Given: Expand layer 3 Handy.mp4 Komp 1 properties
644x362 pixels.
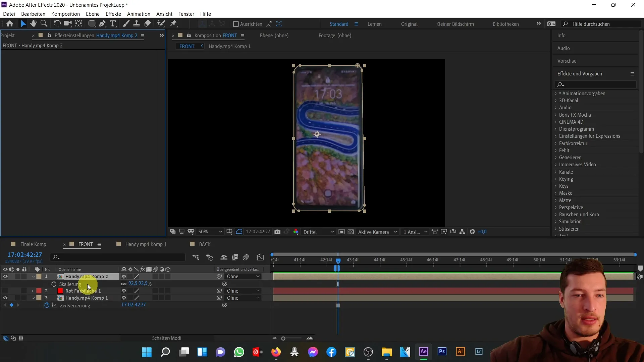Looking at the screenshot, I should click(x=33, y=298).
